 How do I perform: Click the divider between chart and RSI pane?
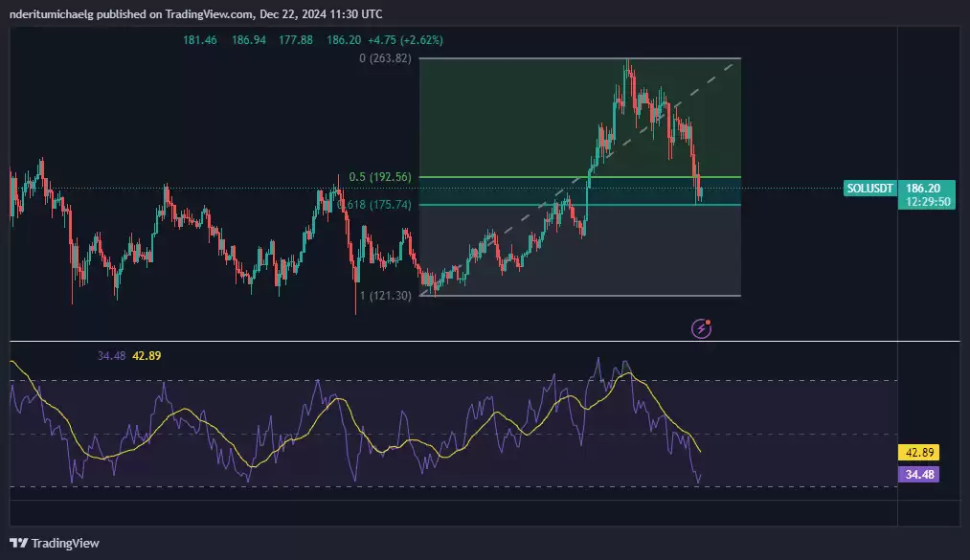[x=479, y=341]
